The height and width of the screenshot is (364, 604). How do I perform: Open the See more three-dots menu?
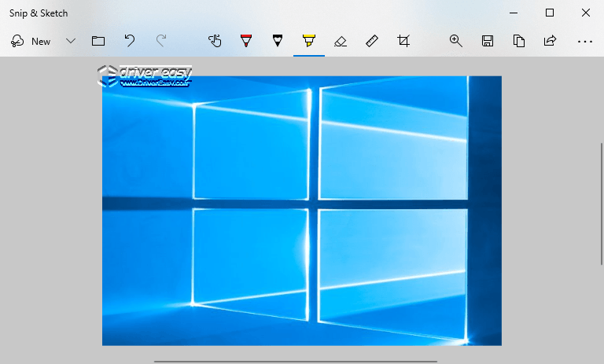click(584, 41)
